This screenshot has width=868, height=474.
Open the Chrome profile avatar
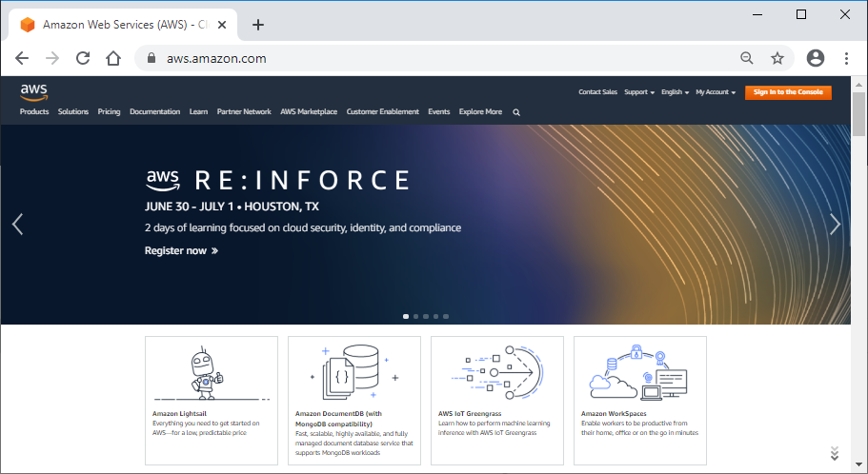(x=816, y=58)
